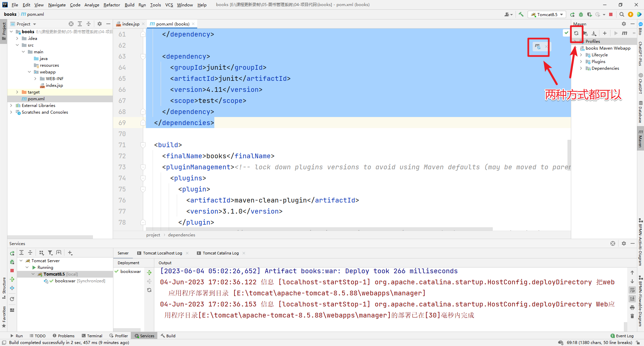Click the Plugins node in Maven panel
644x346 pixels.
pos(598,61)
